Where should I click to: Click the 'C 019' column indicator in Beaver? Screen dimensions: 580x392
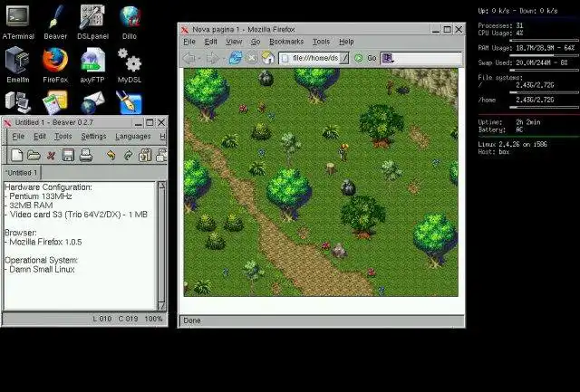click(128, 319)
